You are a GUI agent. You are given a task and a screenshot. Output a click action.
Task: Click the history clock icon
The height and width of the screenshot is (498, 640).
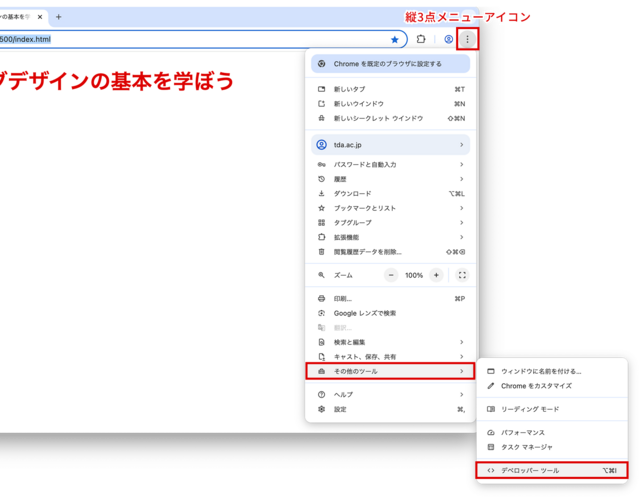coord(322,179)
